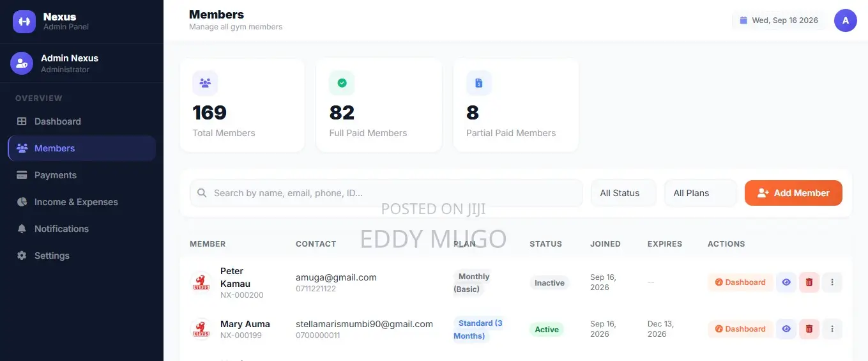Delete Peter Kamau with trash icon

[809, 282]
